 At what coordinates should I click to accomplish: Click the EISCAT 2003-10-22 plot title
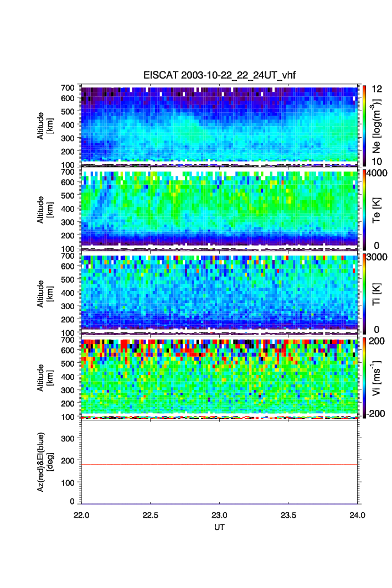pos(220,76)
